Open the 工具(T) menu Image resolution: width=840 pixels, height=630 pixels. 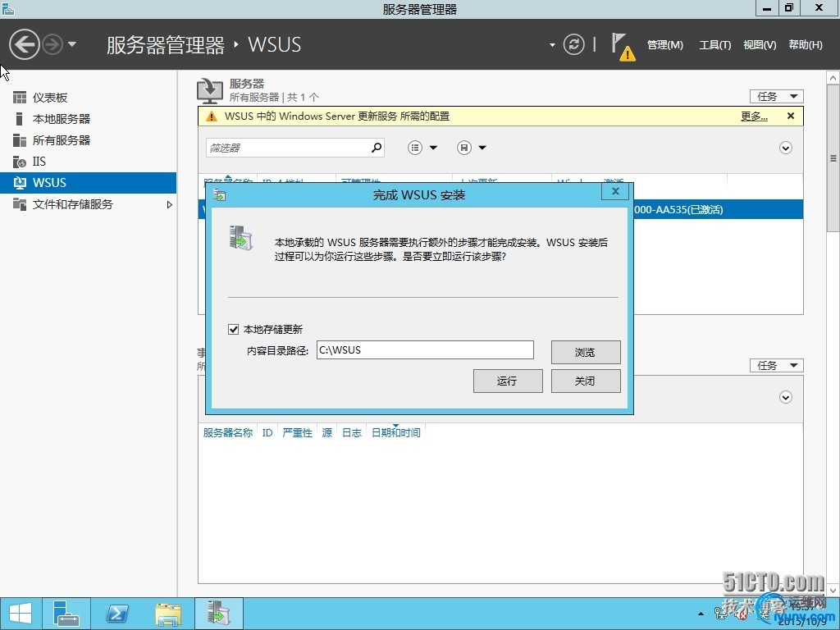pos(714,45)
